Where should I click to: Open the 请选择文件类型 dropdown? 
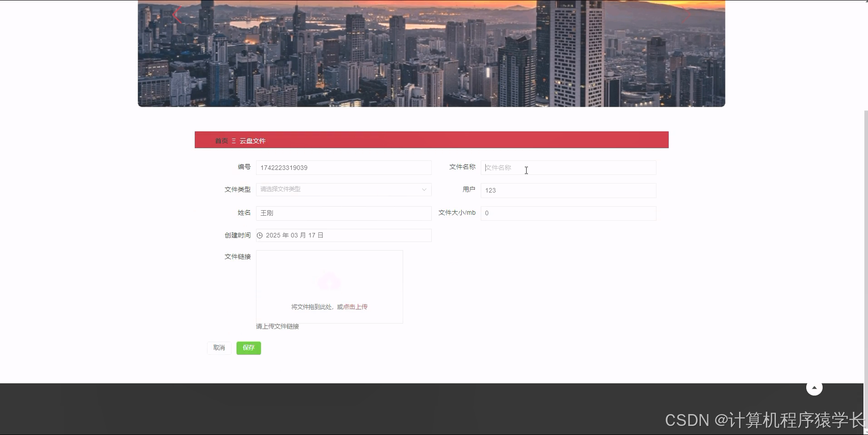pos(343,189)
